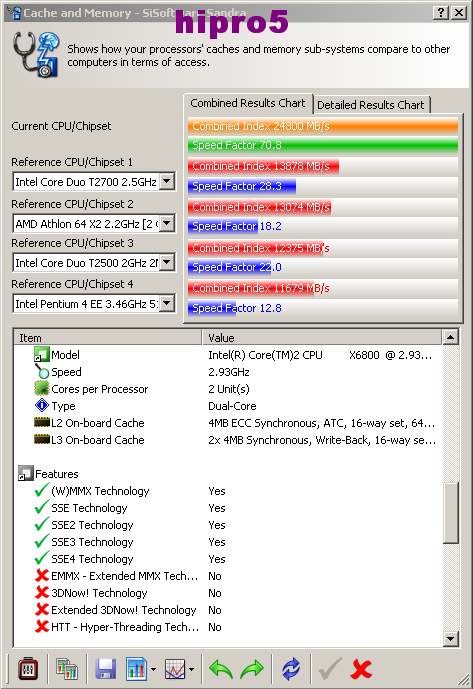Click the Model row icon

[x=41, y=355]
